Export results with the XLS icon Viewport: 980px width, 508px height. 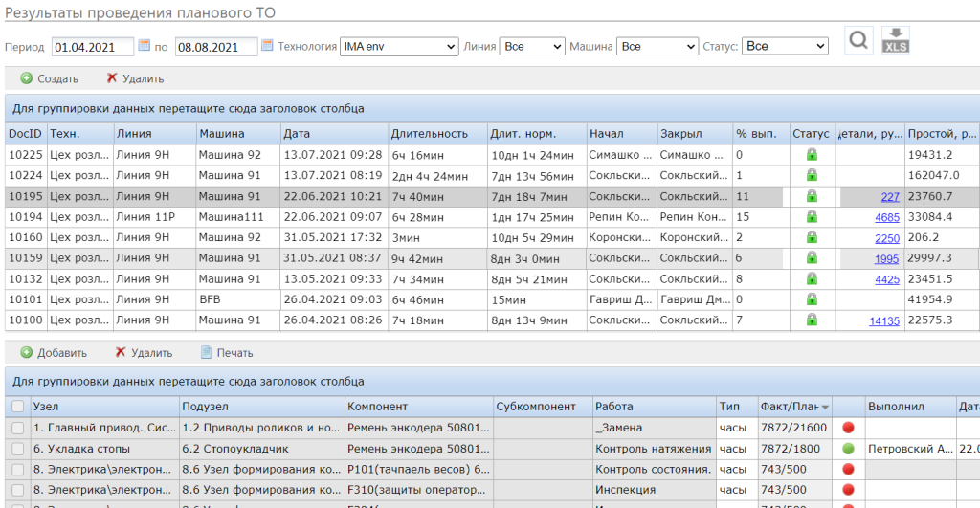click(x=896, y=41)
